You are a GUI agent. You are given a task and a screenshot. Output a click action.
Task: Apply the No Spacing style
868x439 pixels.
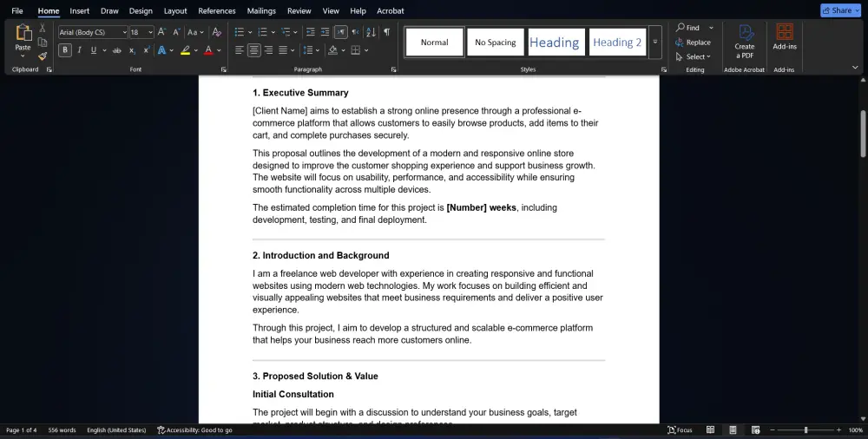[x=496, y=42]
